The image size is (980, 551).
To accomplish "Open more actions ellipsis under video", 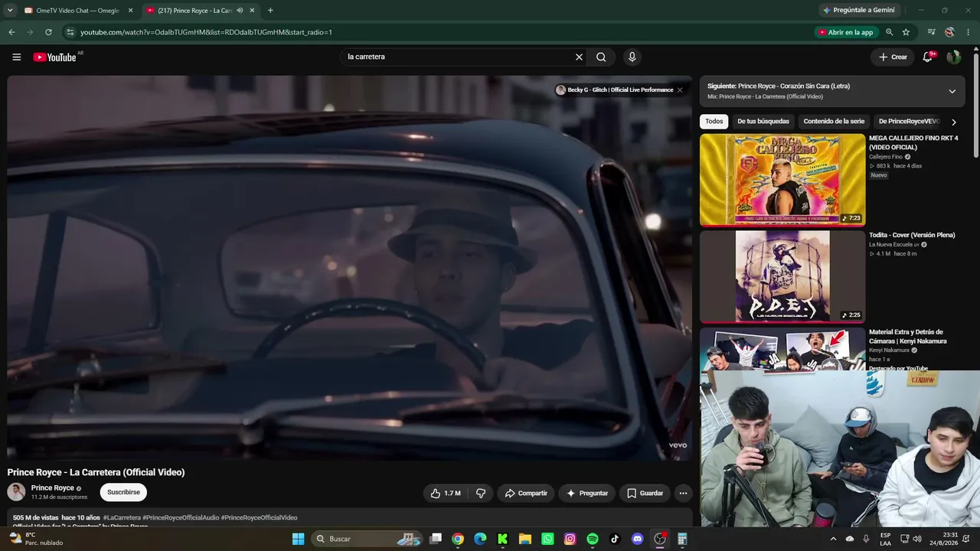I will pos(683,494).
